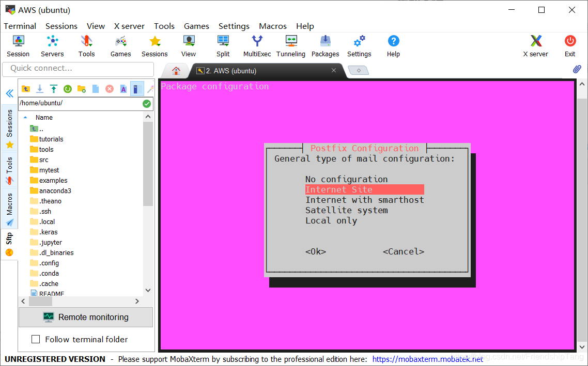
Task: Click the terminal scrollbar up arrow
Action: point(582,84)
